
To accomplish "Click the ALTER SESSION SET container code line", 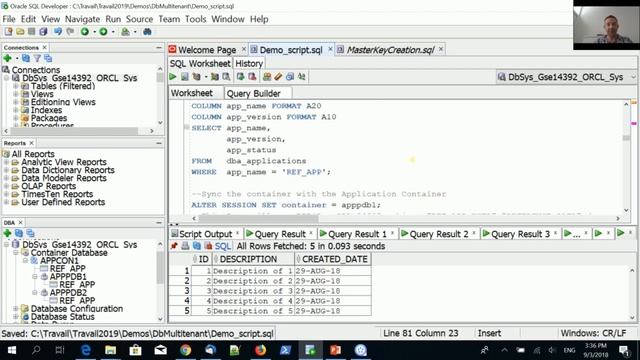I will point(286,205).
